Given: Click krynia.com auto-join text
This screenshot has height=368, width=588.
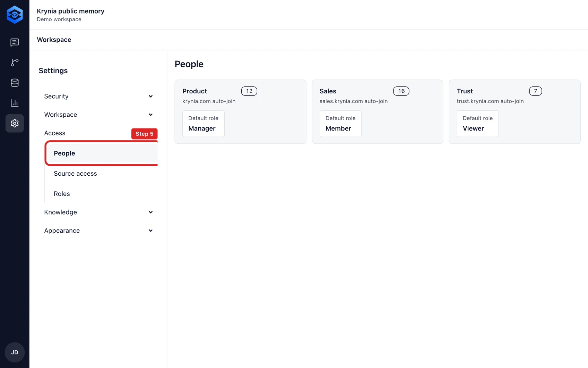Looking at the screenshot, I should click(209, 101).
